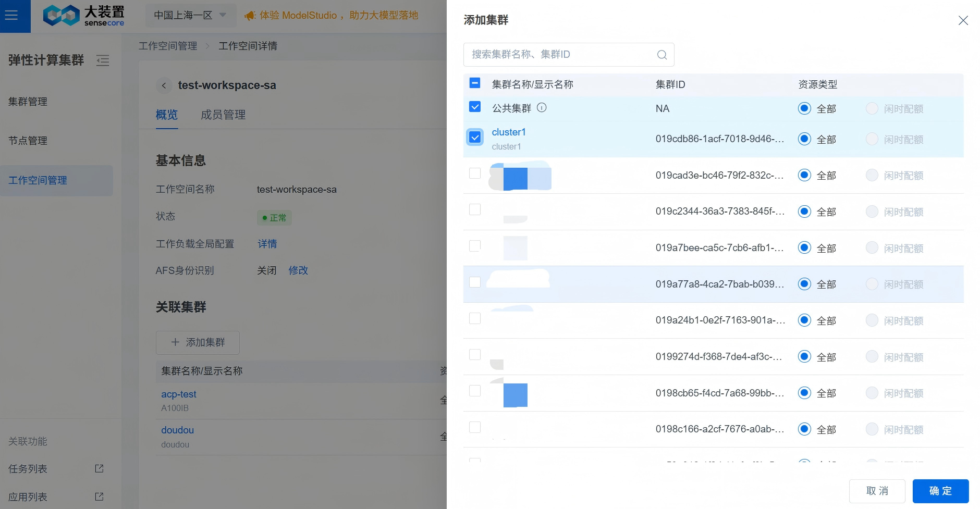Open 节点管理 in sidebar
Screen dimensions: 980x509
28,141
